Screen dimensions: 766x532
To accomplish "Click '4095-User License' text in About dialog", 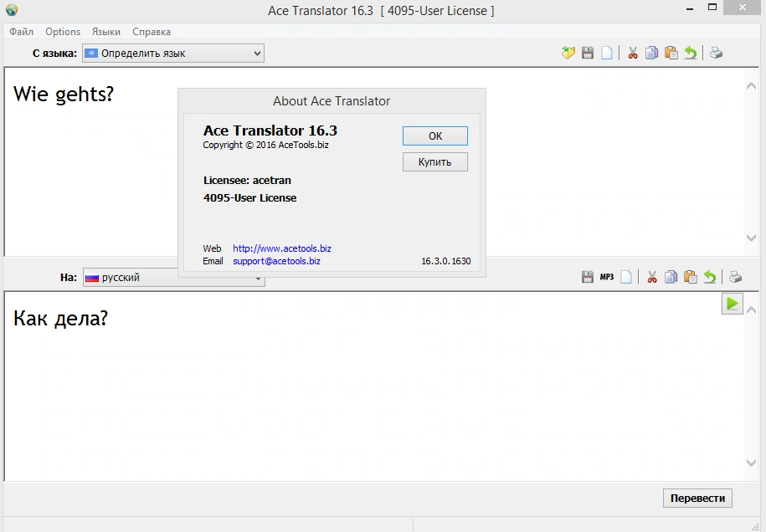I will click(x=249, y=198).
